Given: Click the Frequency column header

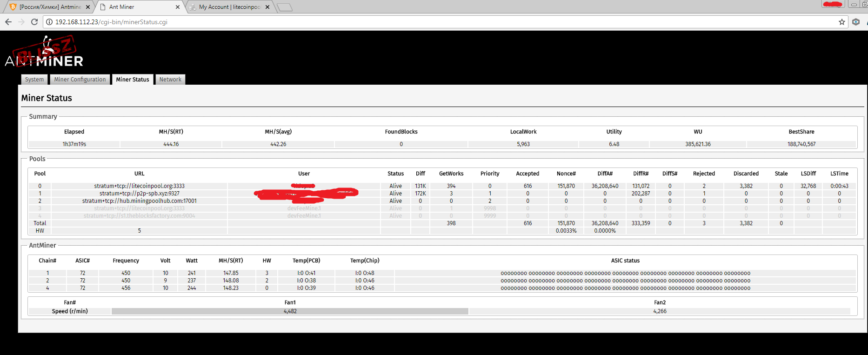Looking at the screenshot, I should pyautogui.click(x=126, y=261).
